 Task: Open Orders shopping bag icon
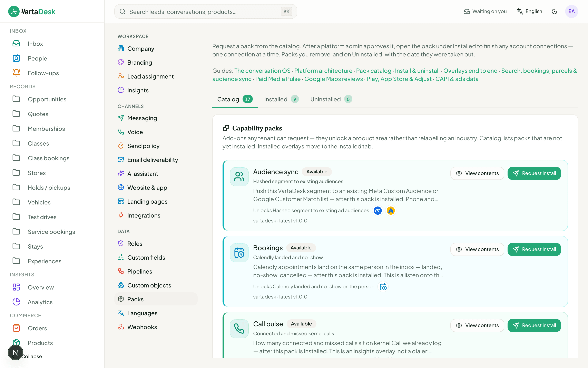16,328
